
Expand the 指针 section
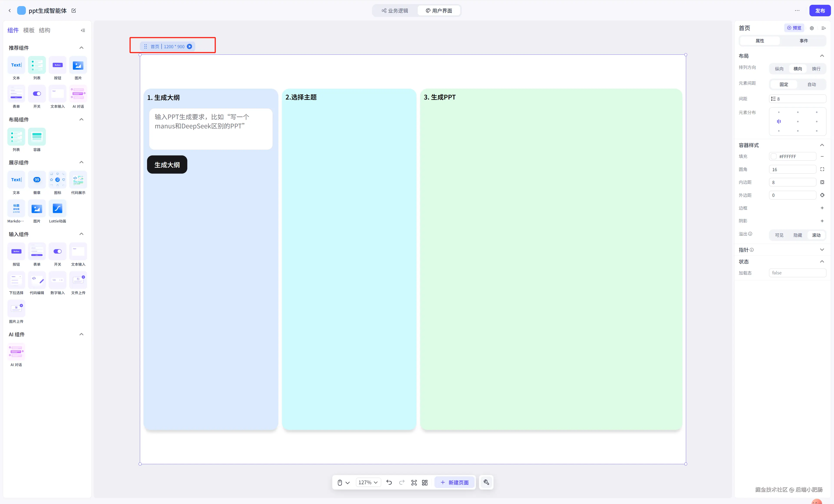[x=821, y=250]
